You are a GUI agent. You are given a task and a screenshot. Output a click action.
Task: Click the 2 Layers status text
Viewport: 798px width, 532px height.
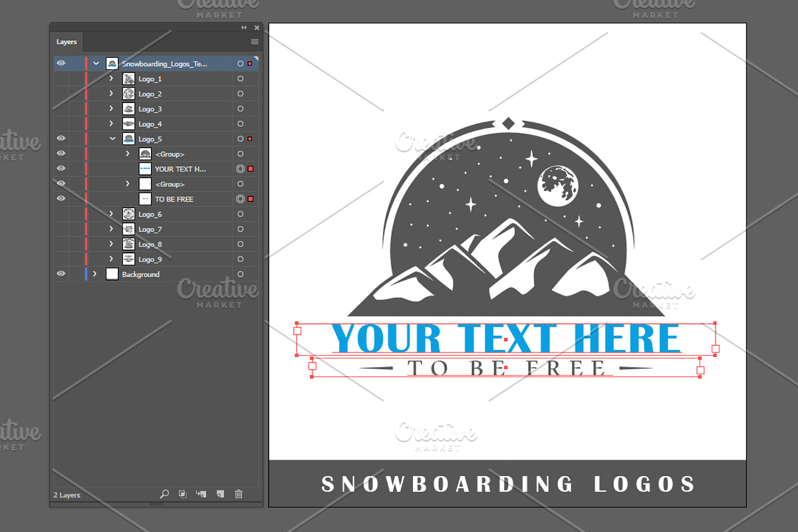pyautogui.click(x=66, y=495)
